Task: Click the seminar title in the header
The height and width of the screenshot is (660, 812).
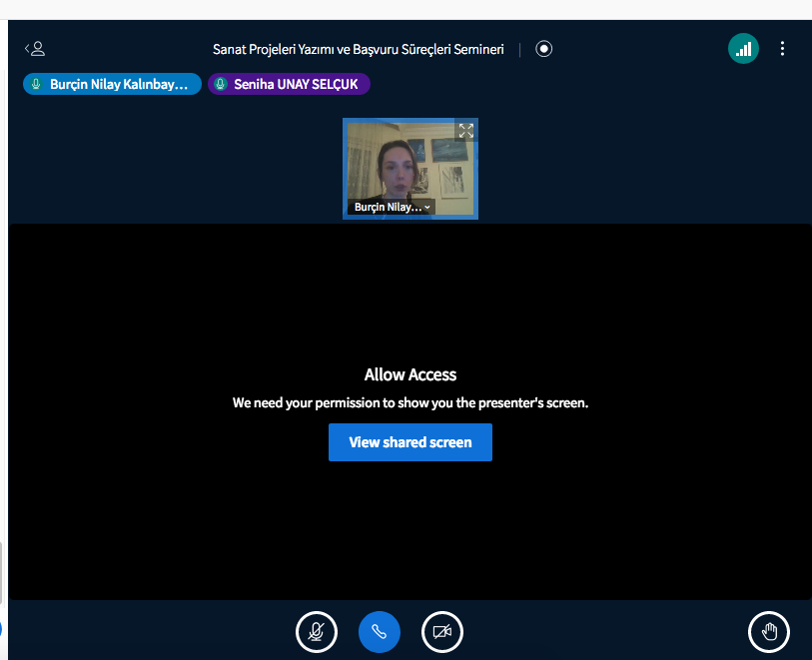Action: 358,49
